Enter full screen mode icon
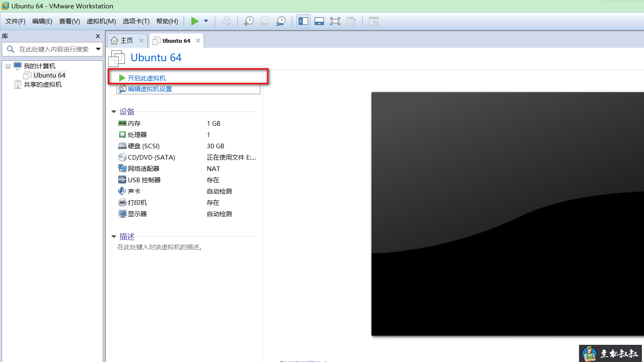The width and height of the screenshot is (644, 362). (x=335, y=21)
